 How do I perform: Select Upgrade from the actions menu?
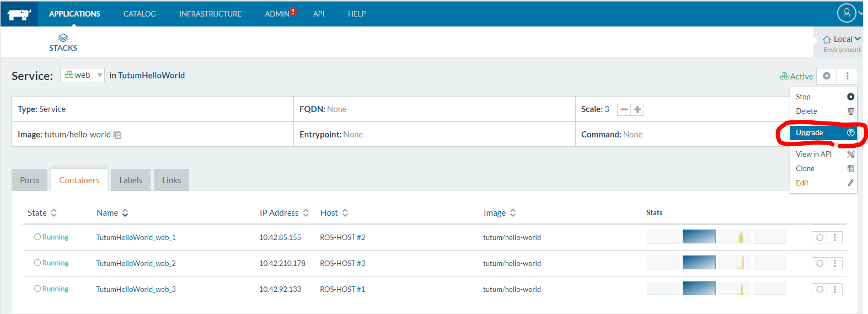click(x=823, y=133)
